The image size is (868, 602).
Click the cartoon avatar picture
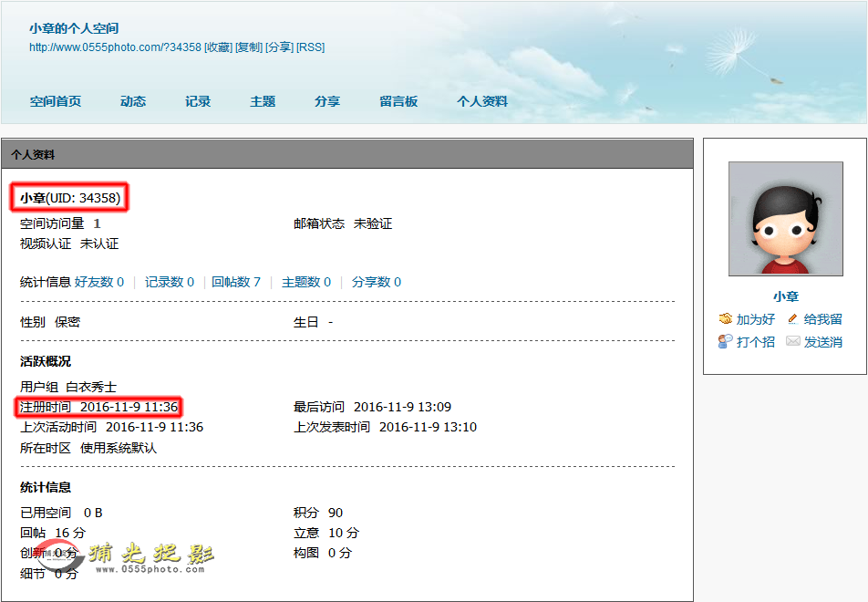785,219
